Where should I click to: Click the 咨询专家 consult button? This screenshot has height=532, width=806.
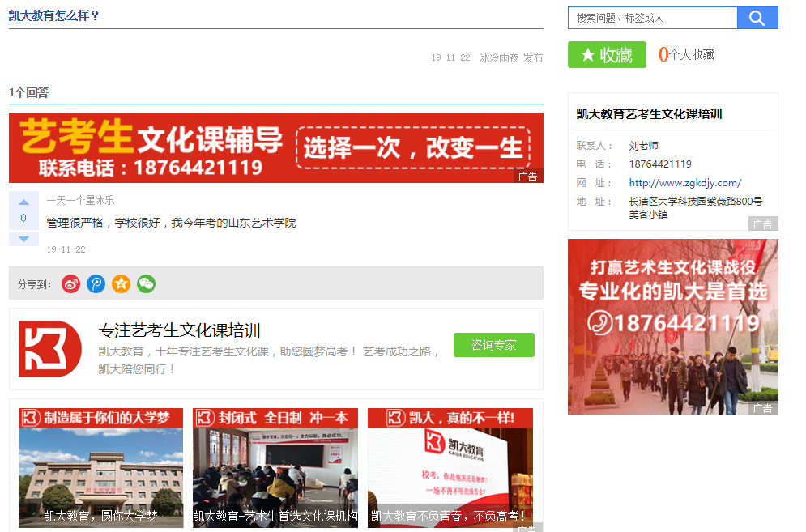coord(494,345)
